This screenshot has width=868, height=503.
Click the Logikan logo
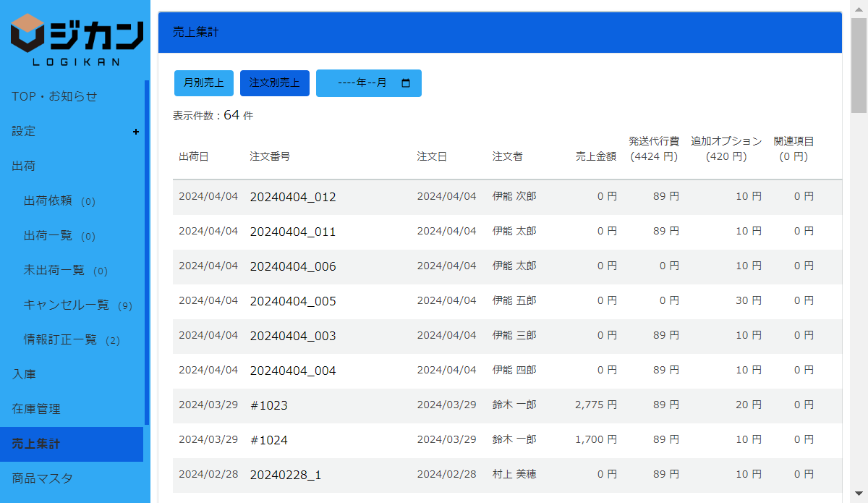(77, 41)
